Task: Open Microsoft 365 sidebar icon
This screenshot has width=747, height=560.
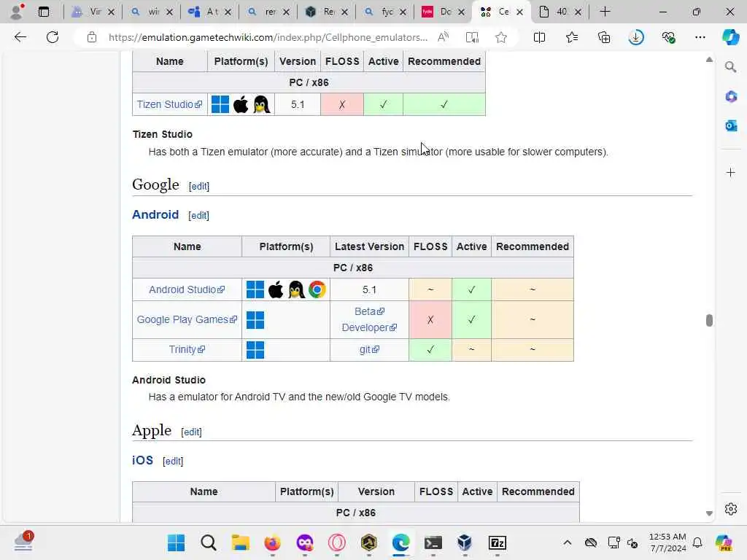Action: coord(730,97)
